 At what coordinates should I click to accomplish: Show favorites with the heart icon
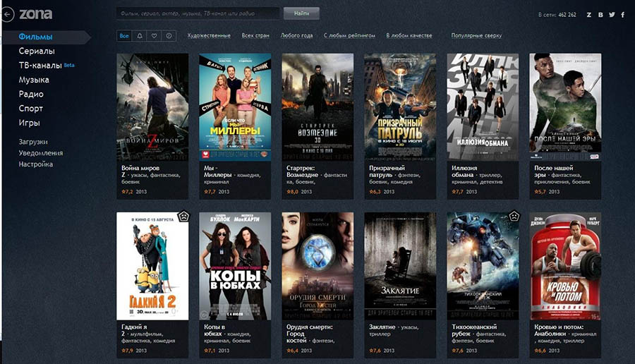click(x=154, y=35)
